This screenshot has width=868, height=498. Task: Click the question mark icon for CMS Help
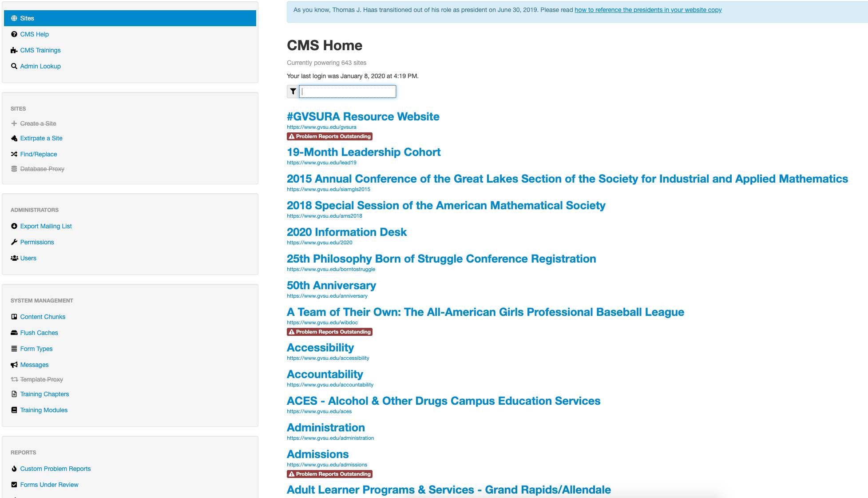point(14,34)
